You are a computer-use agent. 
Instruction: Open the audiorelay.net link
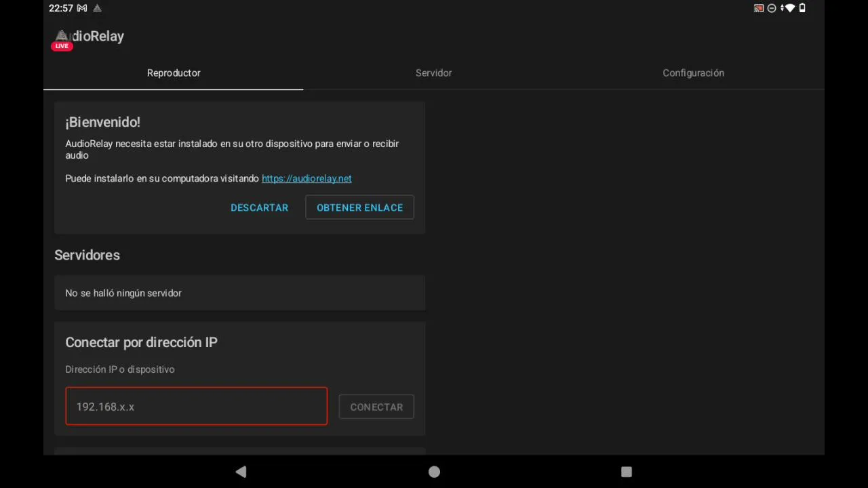click(307, 178)
